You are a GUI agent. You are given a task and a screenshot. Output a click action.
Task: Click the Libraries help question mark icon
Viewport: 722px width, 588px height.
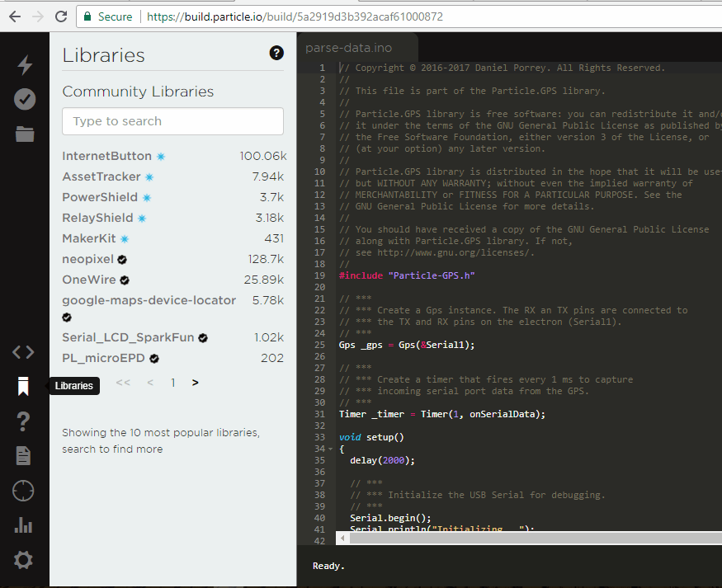[276, 53]
